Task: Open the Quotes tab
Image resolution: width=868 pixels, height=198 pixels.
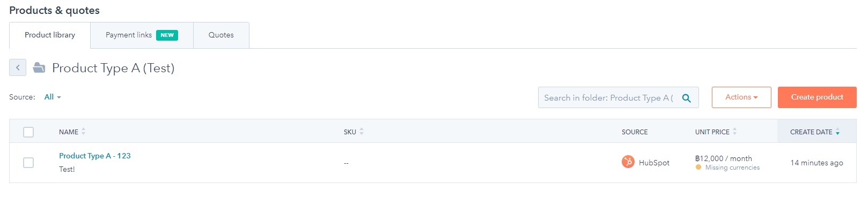Action: click(221, 35)
